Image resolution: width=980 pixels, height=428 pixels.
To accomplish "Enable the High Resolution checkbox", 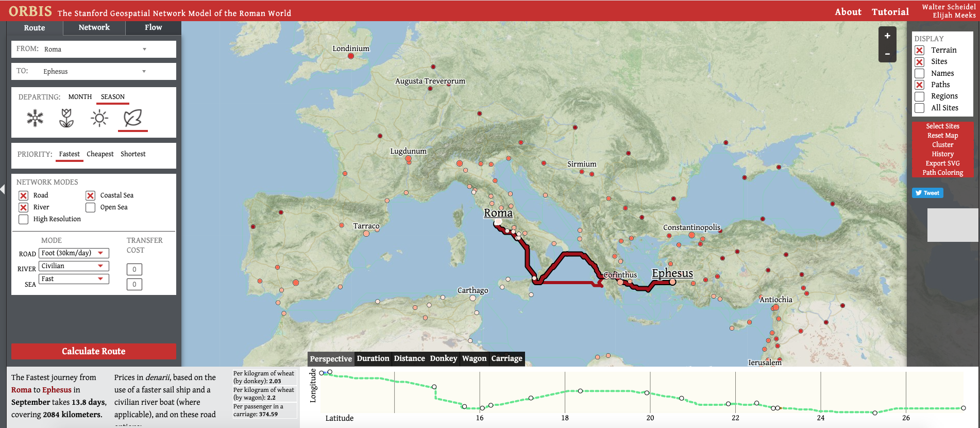I will [24, 219].
